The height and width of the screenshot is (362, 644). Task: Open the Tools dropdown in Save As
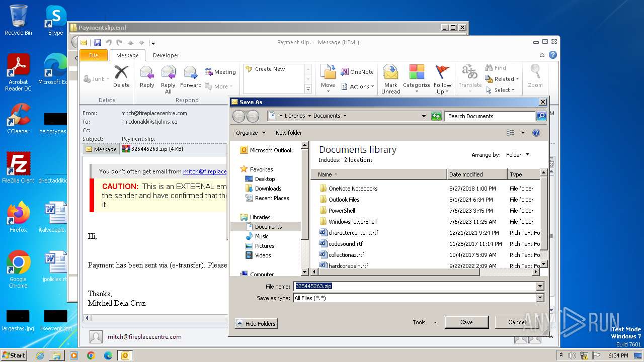point(425,322)
